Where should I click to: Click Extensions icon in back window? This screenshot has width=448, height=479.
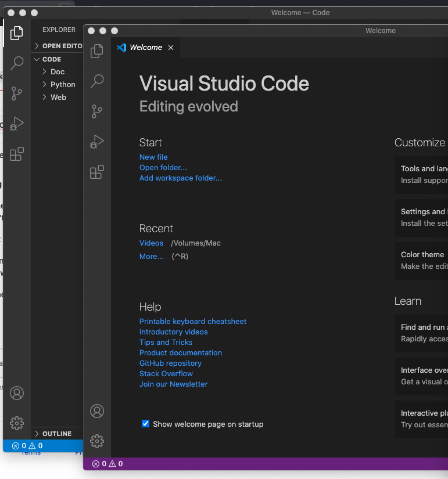[x=17, y=154]
